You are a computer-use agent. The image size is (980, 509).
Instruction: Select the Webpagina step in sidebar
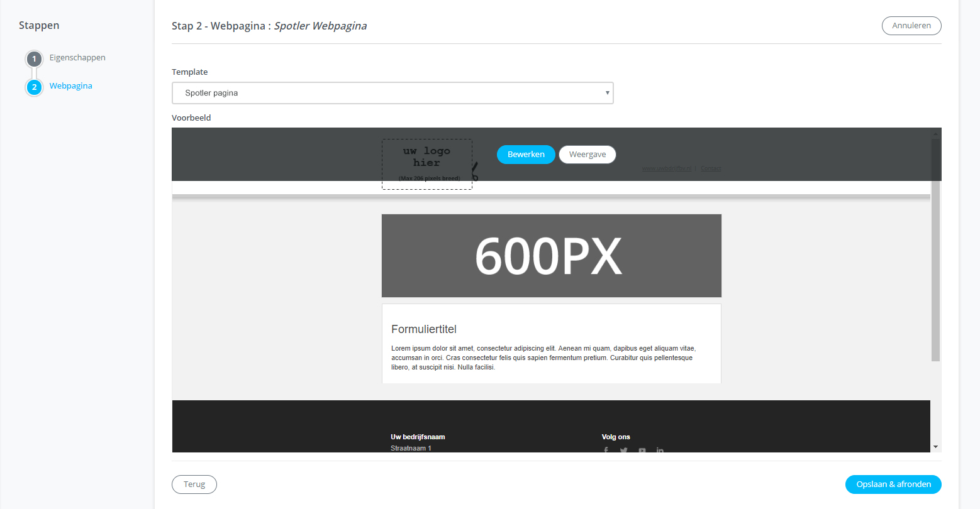tap(71, 86)
